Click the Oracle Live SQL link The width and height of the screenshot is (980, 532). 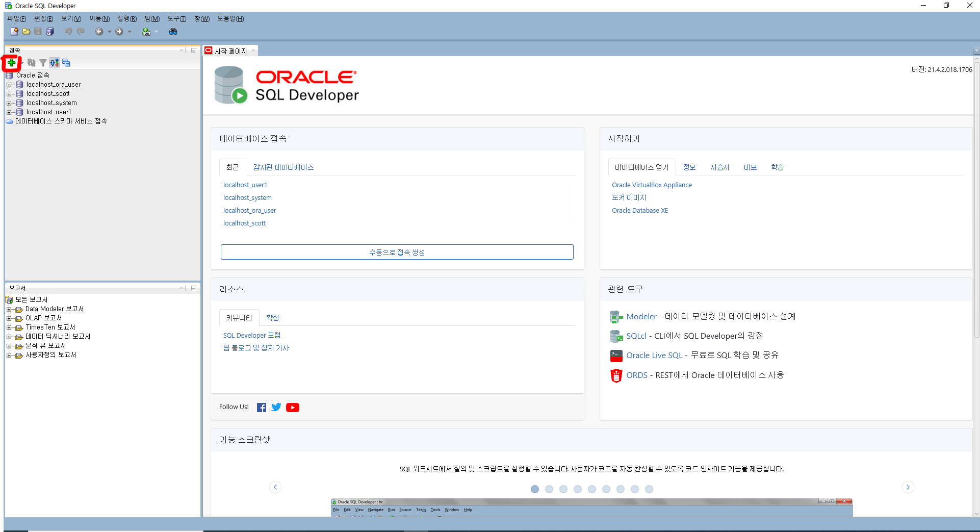(654, 356)
